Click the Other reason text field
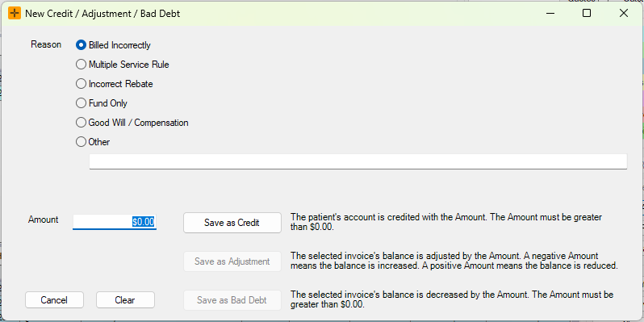 click(x=358, y=161)
